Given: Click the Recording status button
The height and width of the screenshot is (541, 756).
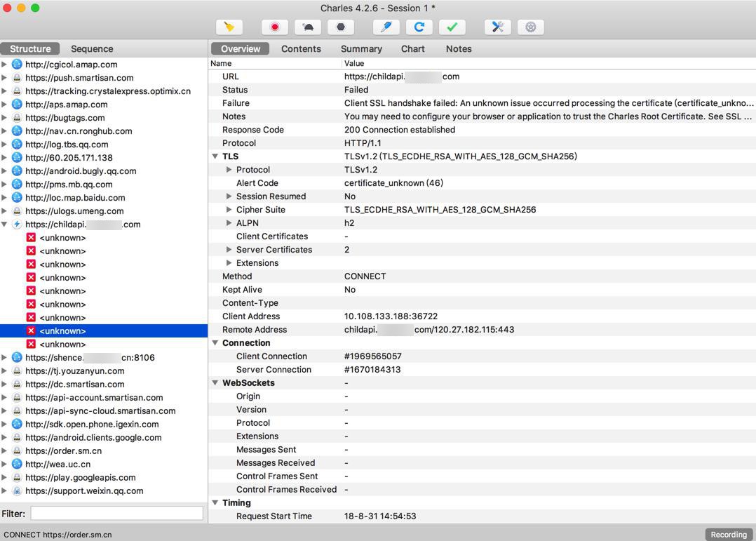Looking at the screenshot, I should [x=729, y=534].
